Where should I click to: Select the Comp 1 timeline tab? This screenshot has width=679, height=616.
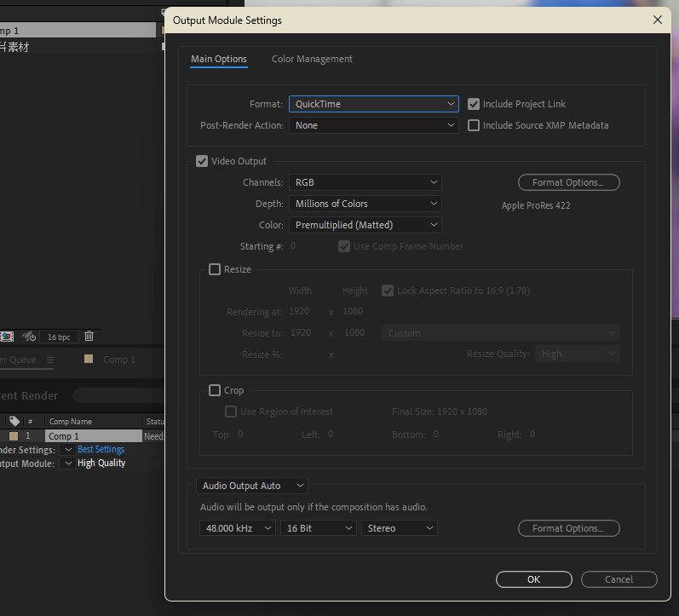pyautogui.click(x=118, y=360)
